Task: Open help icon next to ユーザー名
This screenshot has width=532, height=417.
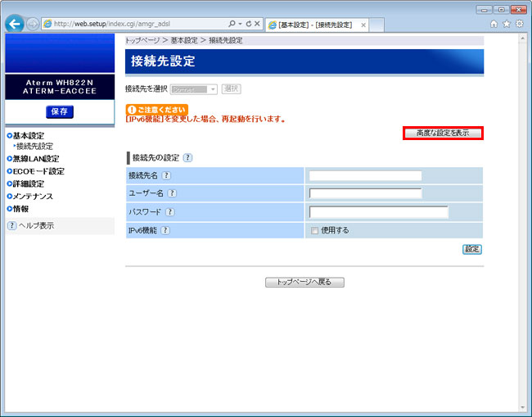Action: coord(172,193)
